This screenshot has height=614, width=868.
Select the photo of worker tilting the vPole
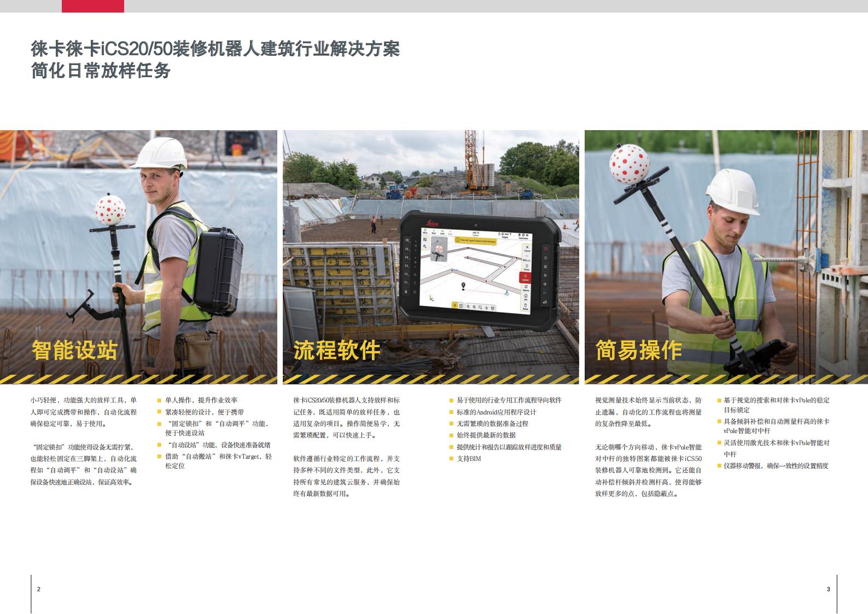click(x=726, y=257)
